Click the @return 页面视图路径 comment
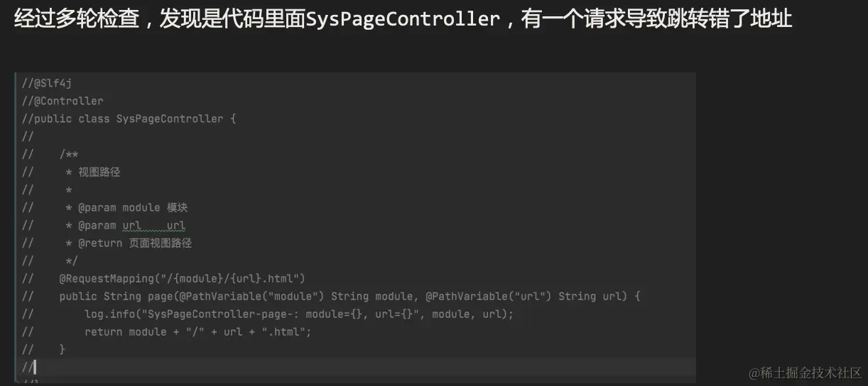The width and height of the screenshot is (868, 386). 134,243
